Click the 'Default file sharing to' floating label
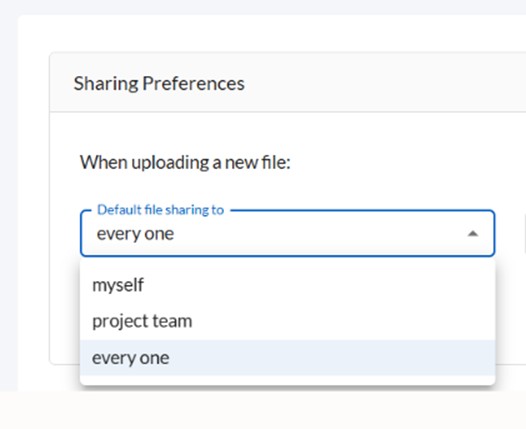The height and width of the screenshot is (429, 526). click(160, 210)
